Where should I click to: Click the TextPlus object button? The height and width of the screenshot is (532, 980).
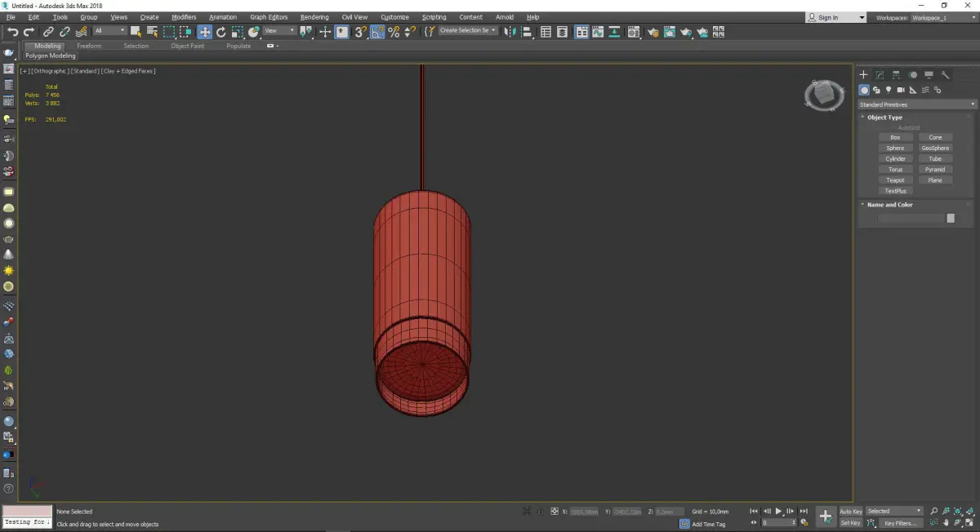pyautogui.click(x=895, y=191)
